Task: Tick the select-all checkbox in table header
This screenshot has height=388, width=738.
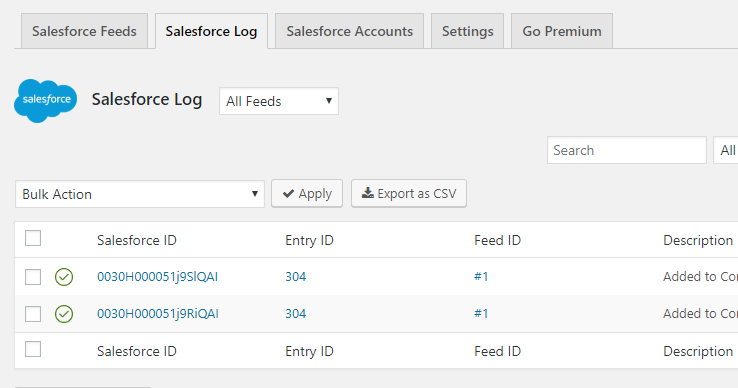Action: (x=33, y=238)
